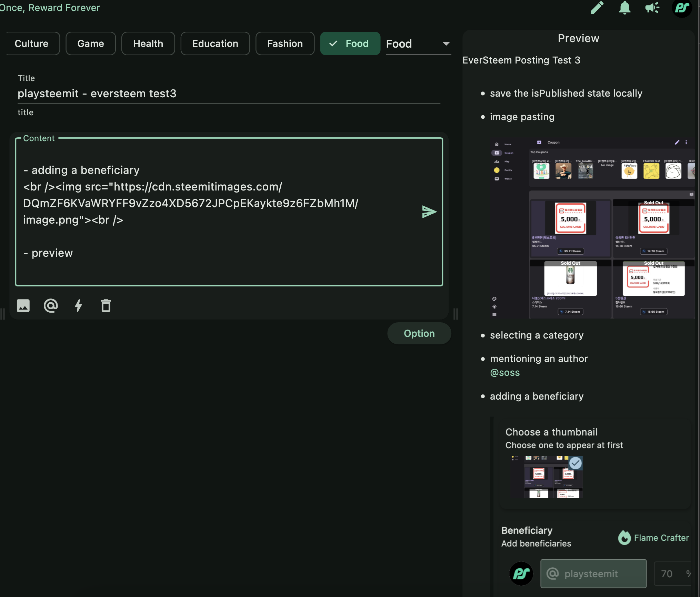This screenshot has height=597, width=700.
Task: Click the trash delete icon
Action: [106, 305]
